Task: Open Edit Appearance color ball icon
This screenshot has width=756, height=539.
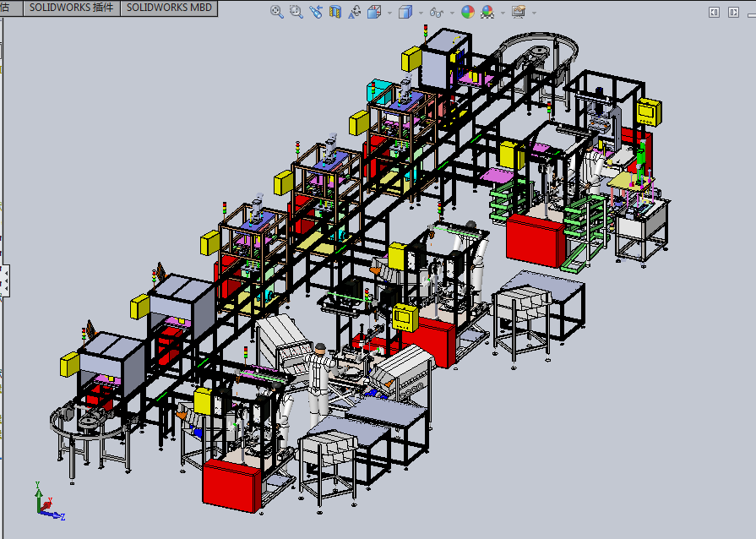Action: 468,12
